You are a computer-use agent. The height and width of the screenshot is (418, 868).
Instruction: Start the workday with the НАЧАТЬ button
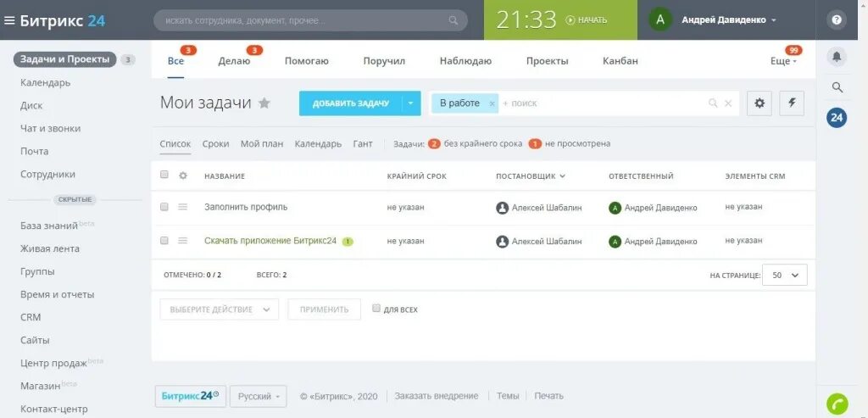(587, 20)
